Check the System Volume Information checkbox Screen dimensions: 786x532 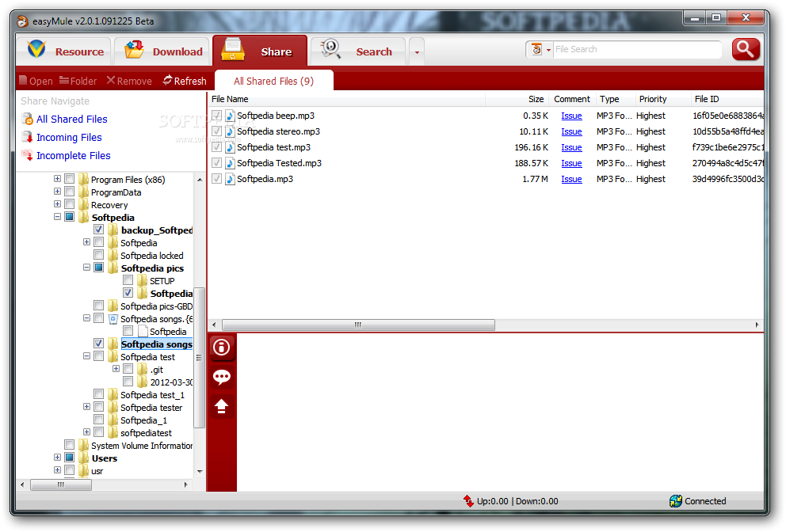[x=70, y=445]
